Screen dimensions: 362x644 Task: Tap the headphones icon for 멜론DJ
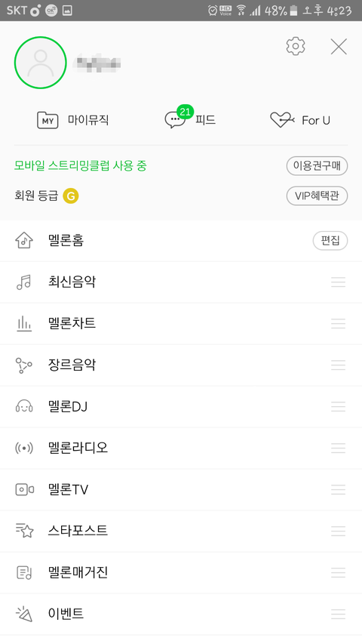(x=24, y=406)
